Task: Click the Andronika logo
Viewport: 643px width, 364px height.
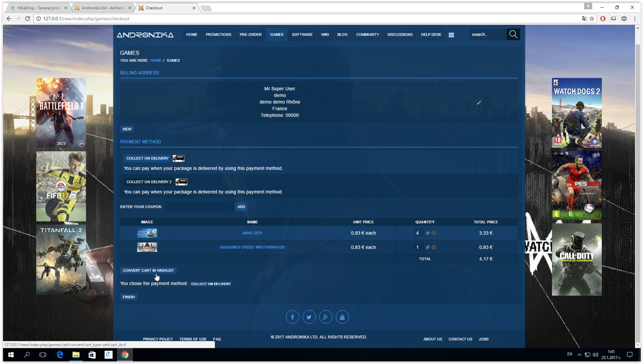Action: coord(145,35)
